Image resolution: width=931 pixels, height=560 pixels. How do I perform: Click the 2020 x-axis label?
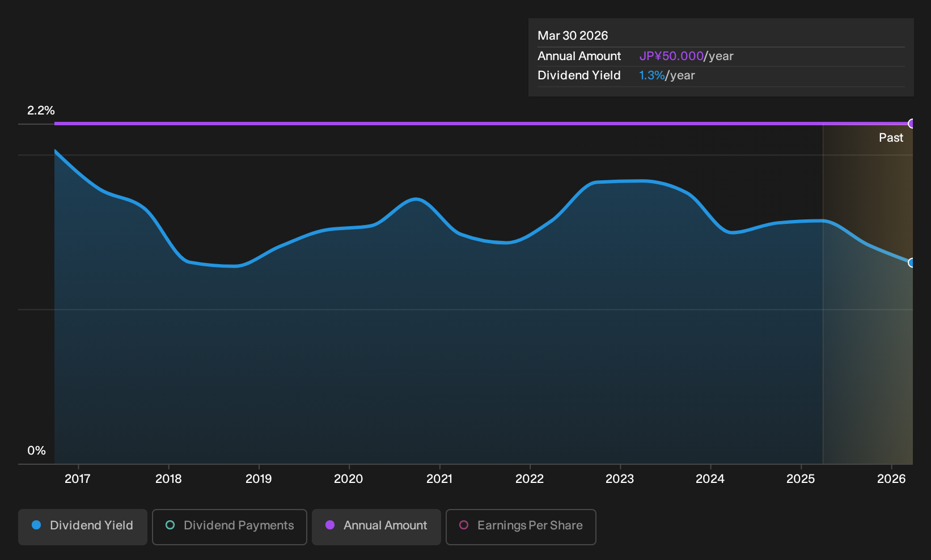pyautogui.click(x=349, y=479)
